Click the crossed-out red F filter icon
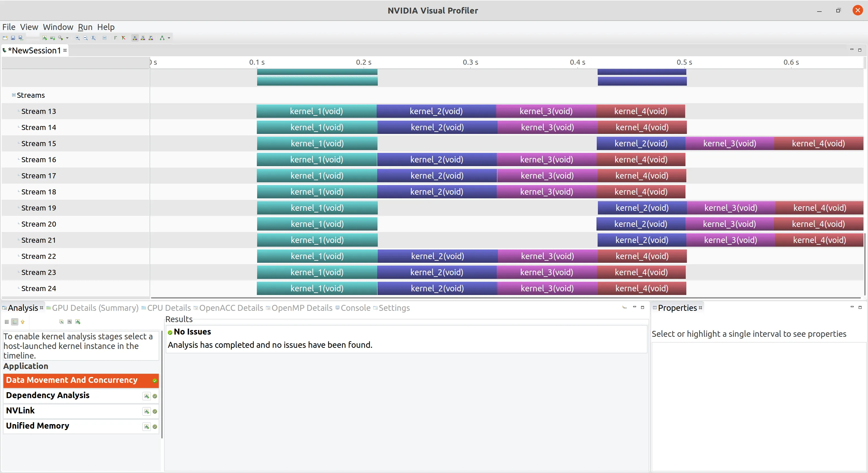The height and width of the screenshot is (473, 868). point(124,38)
